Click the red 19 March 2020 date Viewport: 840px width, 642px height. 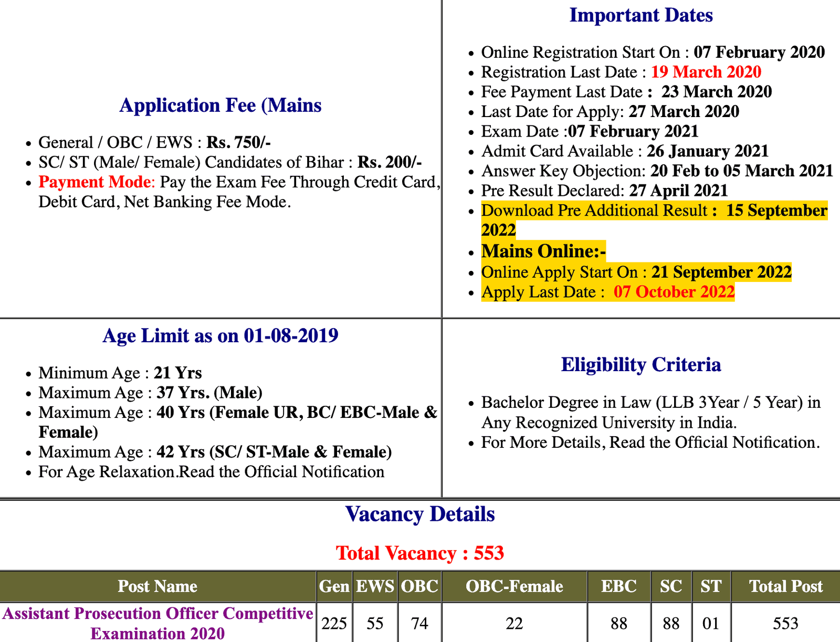point(706,72)
